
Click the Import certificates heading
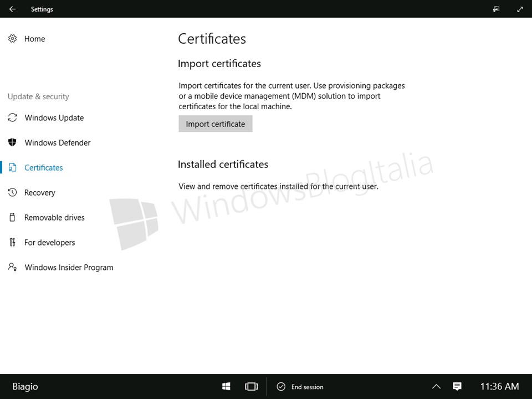point(219,63)
